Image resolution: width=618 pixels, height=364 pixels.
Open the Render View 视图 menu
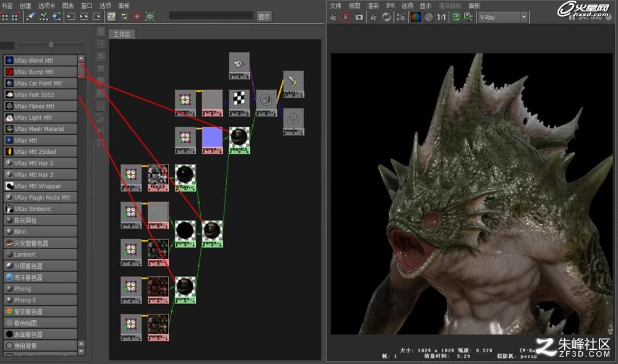pyautogui.click(x=354, y=6)
